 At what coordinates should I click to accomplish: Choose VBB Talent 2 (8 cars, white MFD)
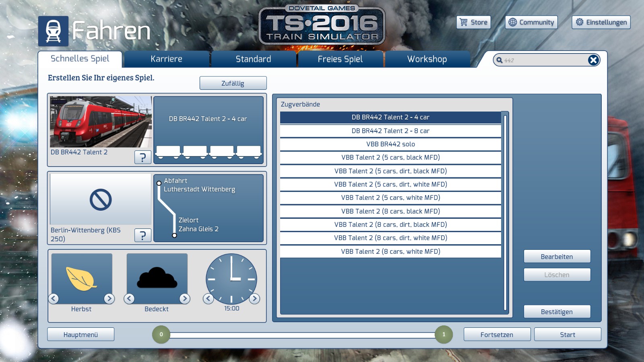click(x=390, y=251)
